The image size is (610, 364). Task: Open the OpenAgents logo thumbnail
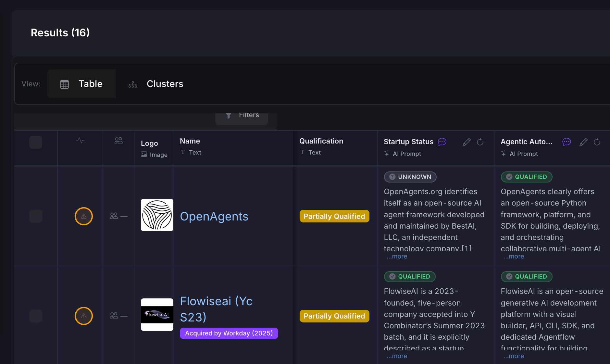[x=157, y=215]
